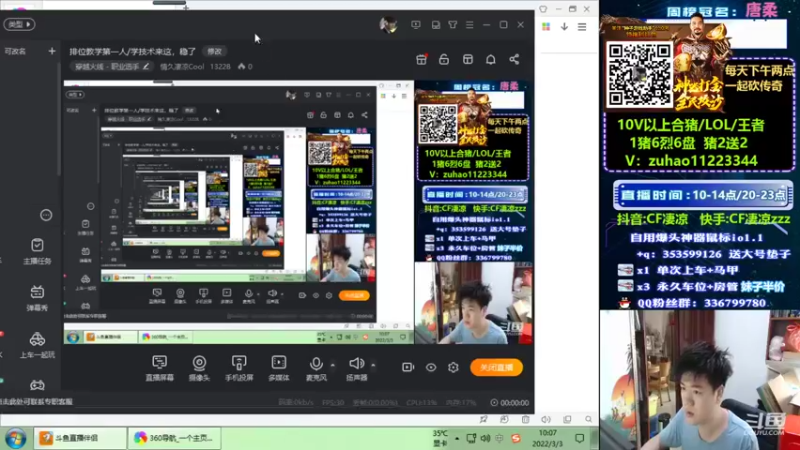Mute the 麦克风 microphone
800x450 pixels.
[x=316, y=368]
